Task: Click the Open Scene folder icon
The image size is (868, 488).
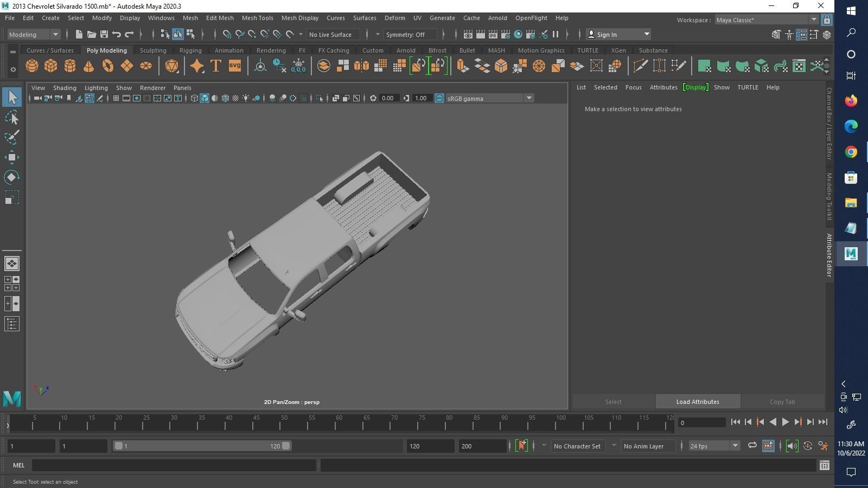Action: [92, 34]
